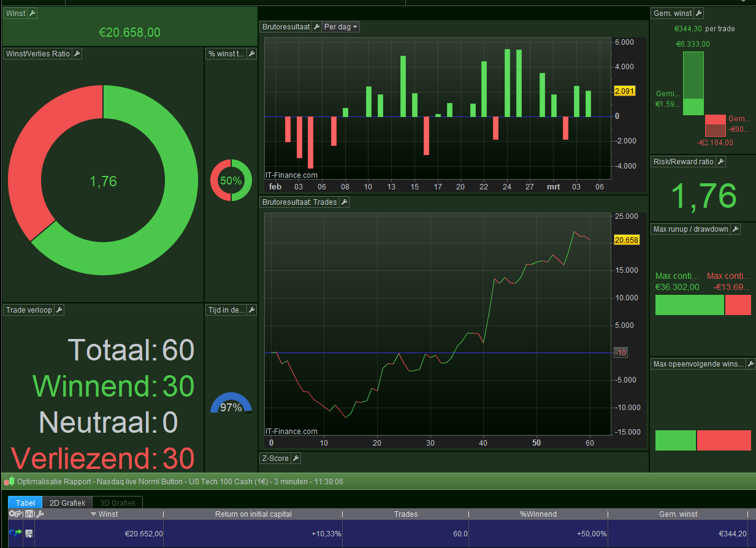The height and width of the screenshot is (548, 756).
Task: Click the Trades column header
Action: click(406, 514)
